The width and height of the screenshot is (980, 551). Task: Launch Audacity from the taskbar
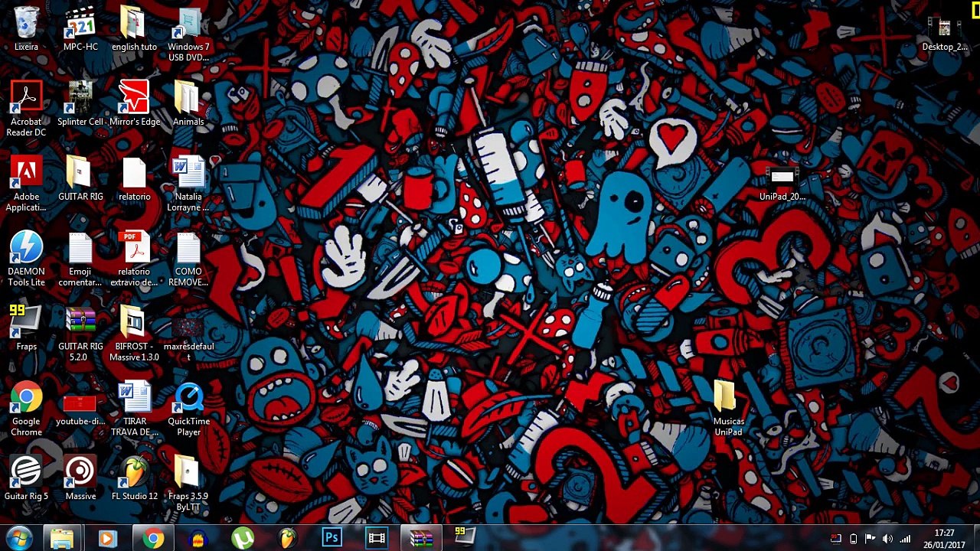click(198, 539)
